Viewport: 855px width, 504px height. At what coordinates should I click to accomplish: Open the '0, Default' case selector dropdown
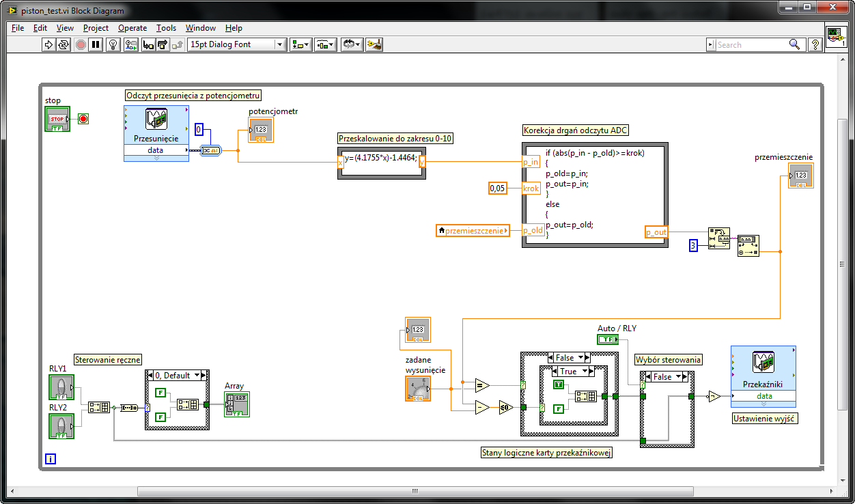click(x=177, y=375)
